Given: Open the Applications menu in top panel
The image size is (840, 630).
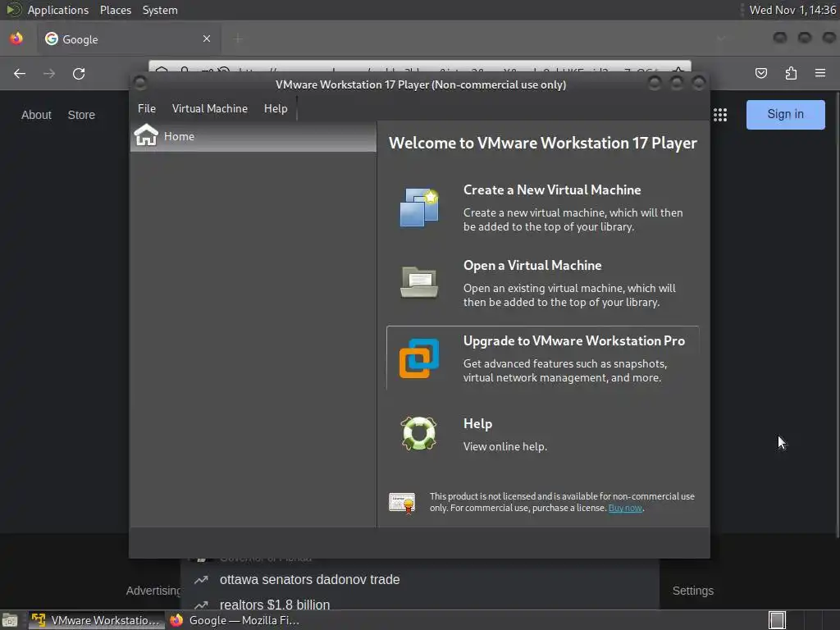Looking at the screenshot, I should click(58, 10).
